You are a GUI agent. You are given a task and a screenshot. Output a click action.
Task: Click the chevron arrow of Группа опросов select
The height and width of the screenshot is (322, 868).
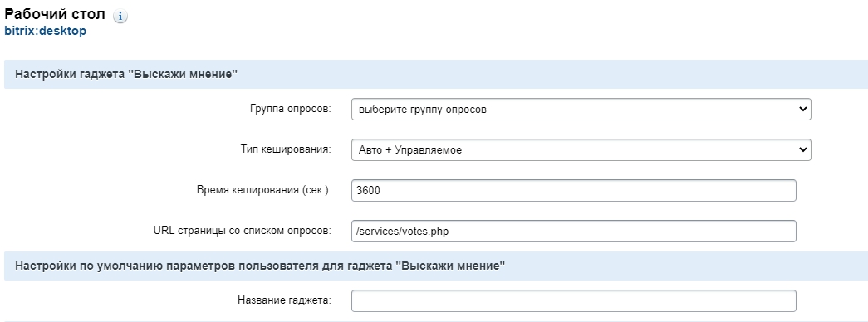click(x=802, y=109)
